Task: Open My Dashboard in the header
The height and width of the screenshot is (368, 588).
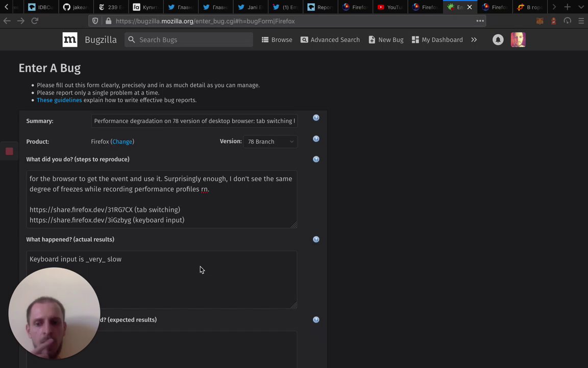Action: (437, 39)
